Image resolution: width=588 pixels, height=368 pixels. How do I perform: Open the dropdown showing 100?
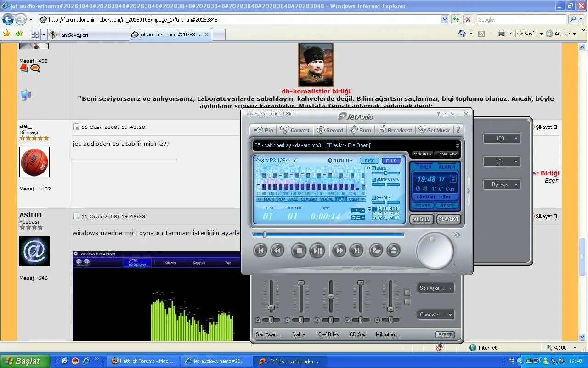pos(502,138)
